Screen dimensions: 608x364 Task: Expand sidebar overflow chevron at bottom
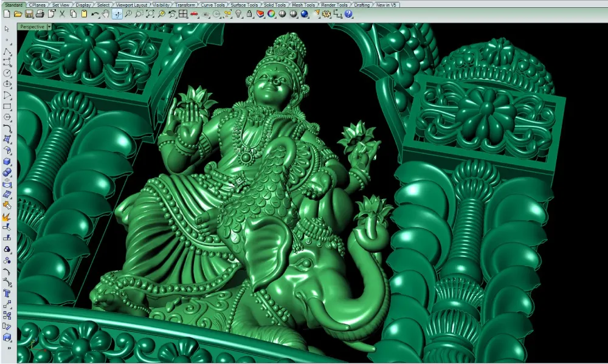point(9,348)
